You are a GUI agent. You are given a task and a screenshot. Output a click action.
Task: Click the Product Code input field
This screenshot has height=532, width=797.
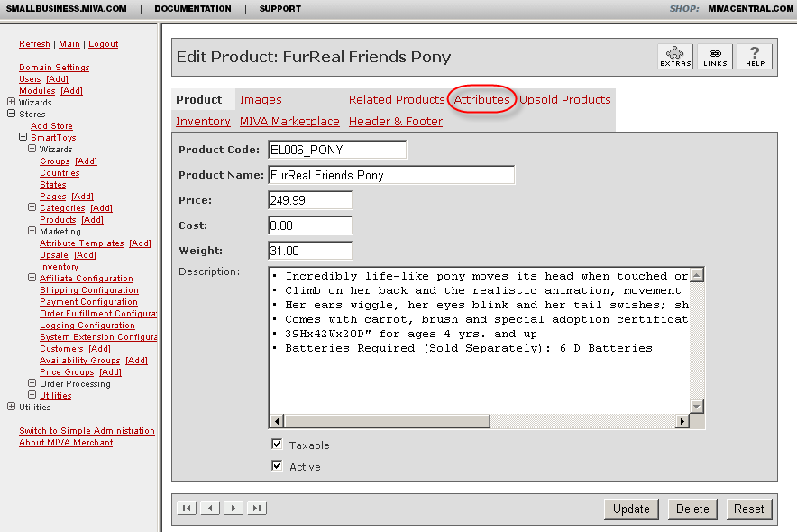337,150
